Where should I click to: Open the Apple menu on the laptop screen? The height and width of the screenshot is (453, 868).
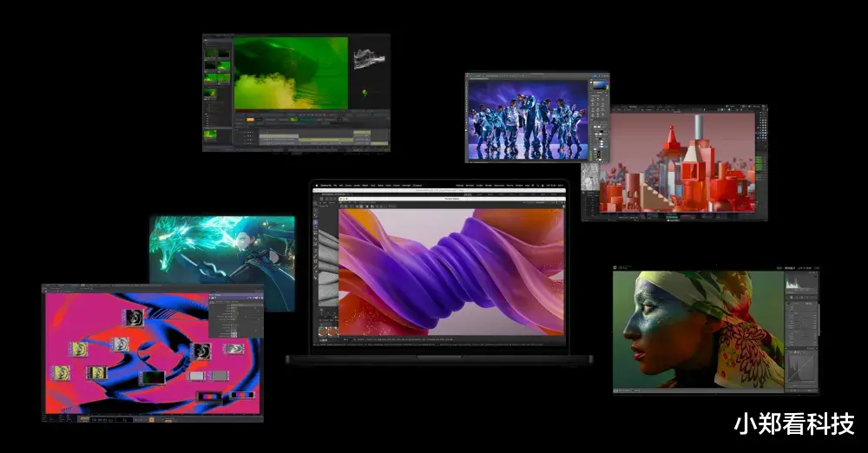pyautogui.click(x=317, y=186)
